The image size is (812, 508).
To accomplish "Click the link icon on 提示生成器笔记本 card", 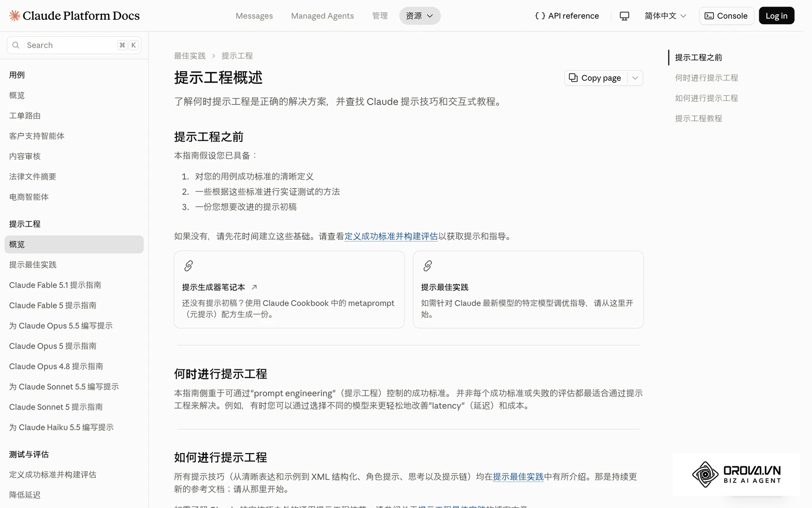I will pyautogui.click(x=188, y=266).
